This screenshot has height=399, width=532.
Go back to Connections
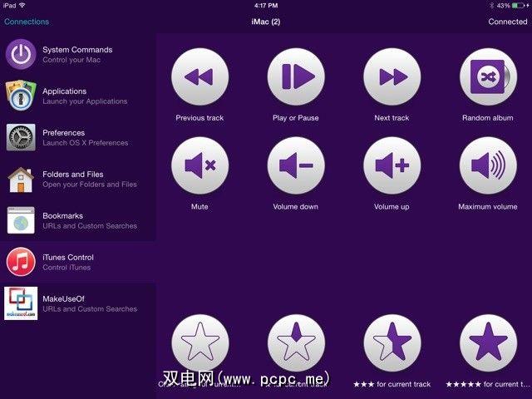coord(27,22)
